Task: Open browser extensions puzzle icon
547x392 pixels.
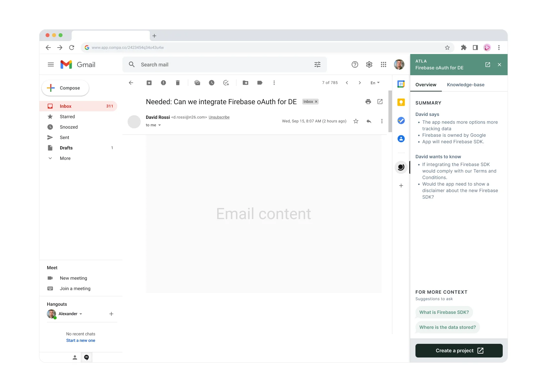Action: point(464,48)
